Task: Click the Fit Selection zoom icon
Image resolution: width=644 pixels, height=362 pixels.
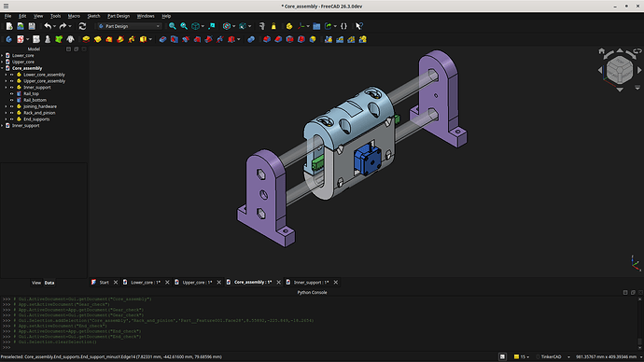Action: click(184, 26)
